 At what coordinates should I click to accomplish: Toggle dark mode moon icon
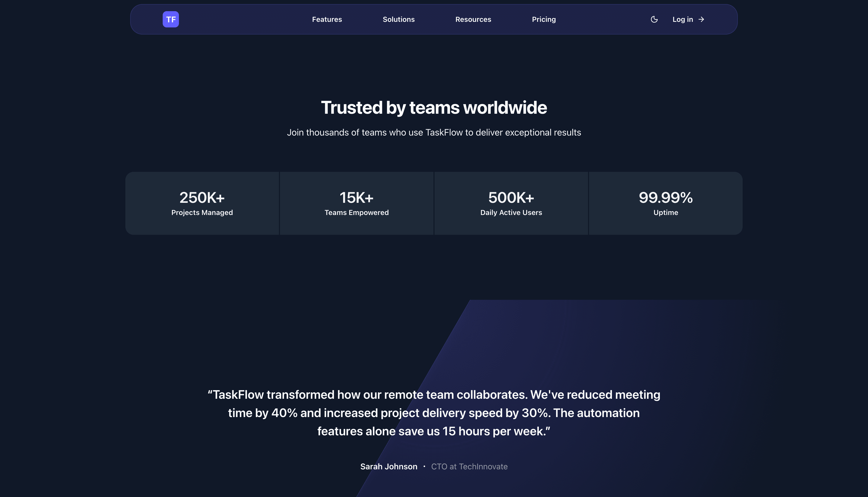click(654, 20)
